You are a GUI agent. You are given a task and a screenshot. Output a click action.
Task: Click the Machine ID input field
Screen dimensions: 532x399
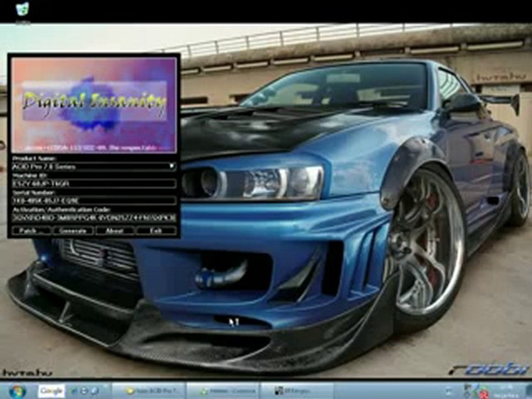[94, 183]
